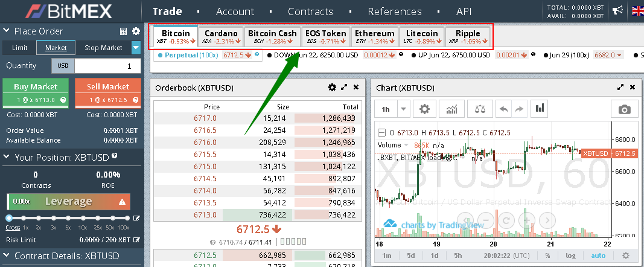Open the chart bottom-bar settings gear

(625, 256)
